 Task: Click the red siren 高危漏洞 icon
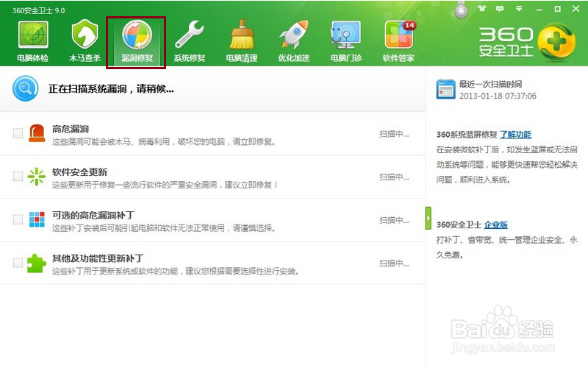coord(37,133)
